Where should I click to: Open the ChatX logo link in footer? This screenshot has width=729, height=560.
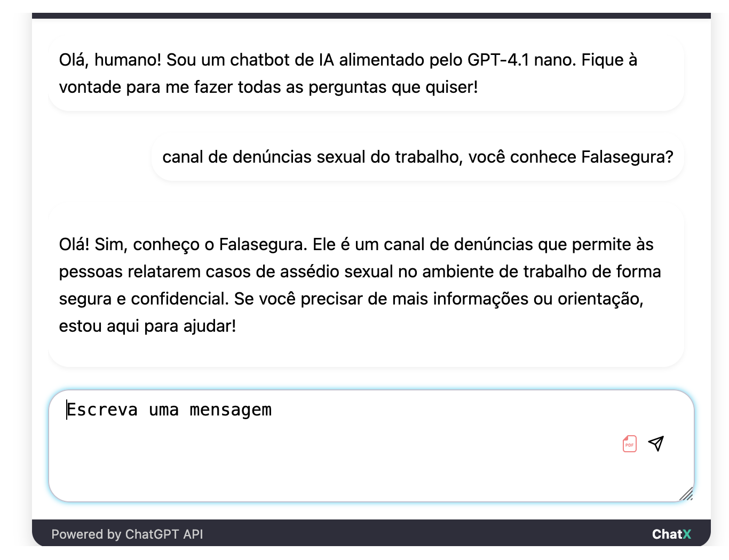(x=671, y=534)
